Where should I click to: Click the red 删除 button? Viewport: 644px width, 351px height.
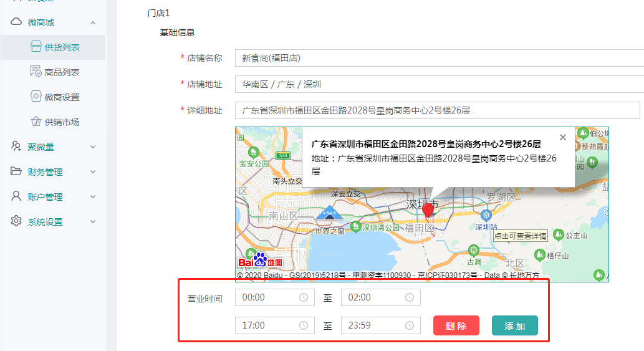click(x=456, y=326)
